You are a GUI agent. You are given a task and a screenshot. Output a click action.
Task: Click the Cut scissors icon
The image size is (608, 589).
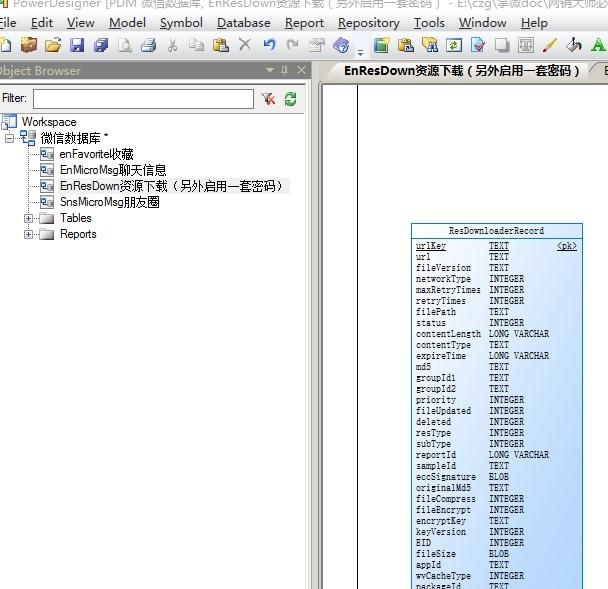click(x=173, y=45)
